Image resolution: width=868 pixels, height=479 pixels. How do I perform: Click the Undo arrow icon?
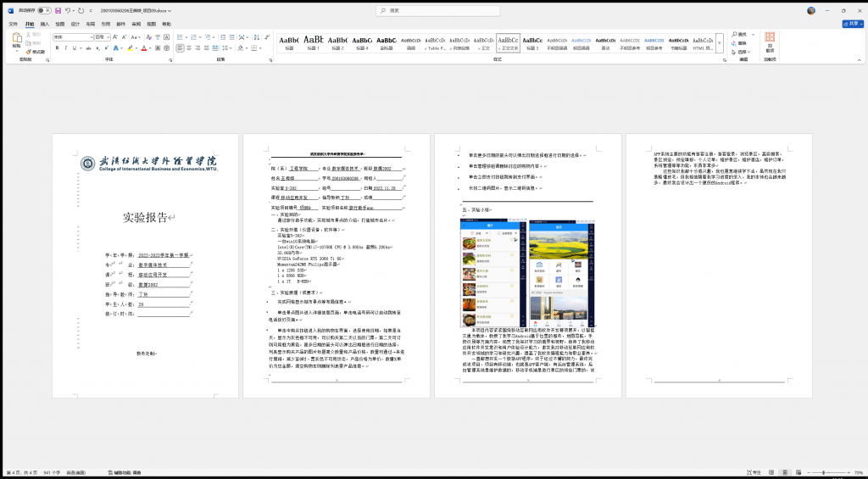(x=69, y=10)
